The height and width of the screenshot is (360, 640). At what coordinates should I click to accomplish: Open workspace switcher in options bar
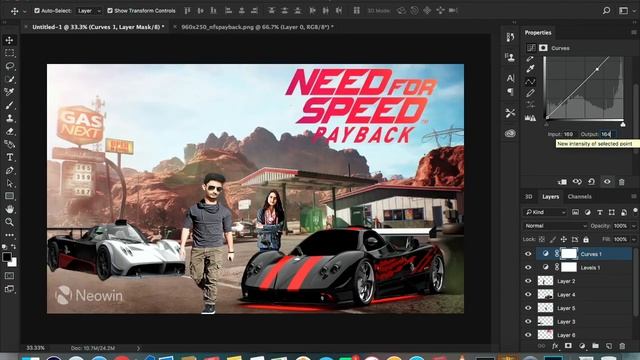pyautogui.click(x=624, y=11)
